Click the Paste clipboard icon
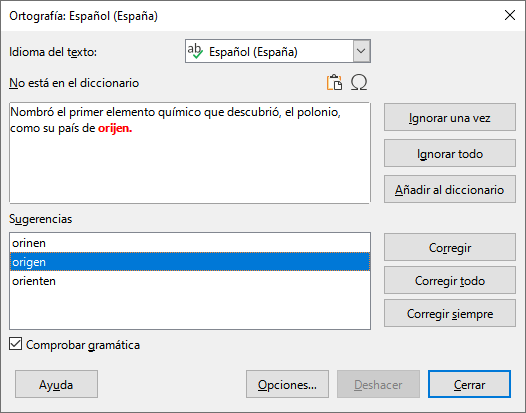 pyautogui.click(x=334, y=83)
